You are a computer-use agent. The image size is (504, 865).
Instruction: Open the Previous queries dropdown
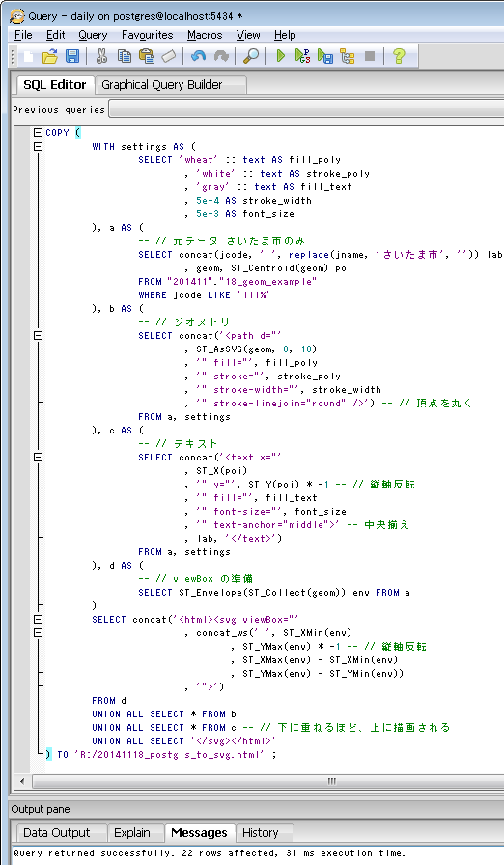(306, 109)
